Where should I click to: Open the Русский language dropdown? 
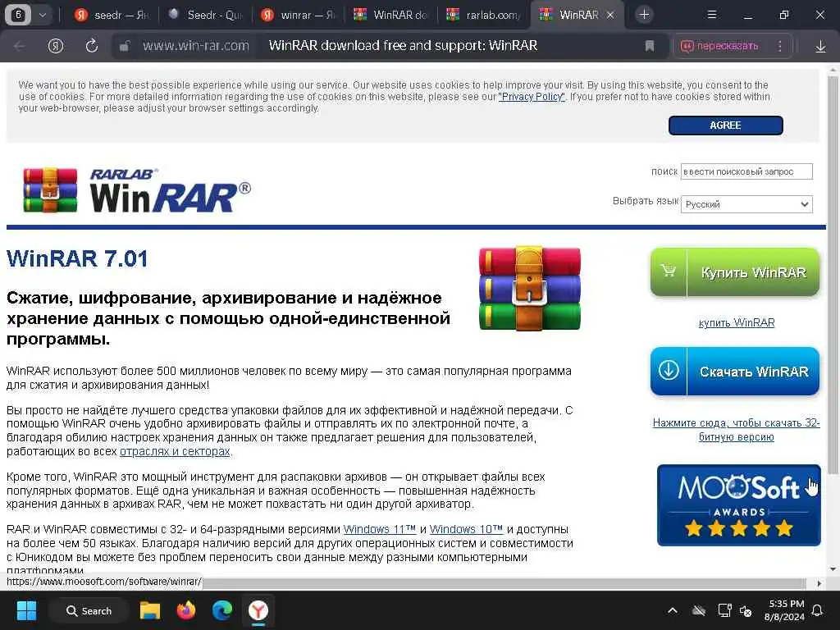click(746, 204)
